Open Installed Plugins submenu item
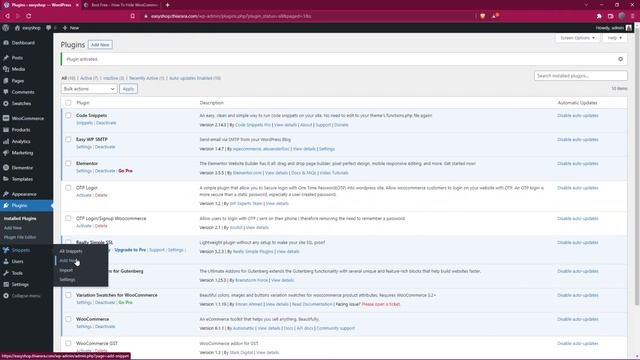The width and height of the screenshot is (640, 360). coord(20,218)
